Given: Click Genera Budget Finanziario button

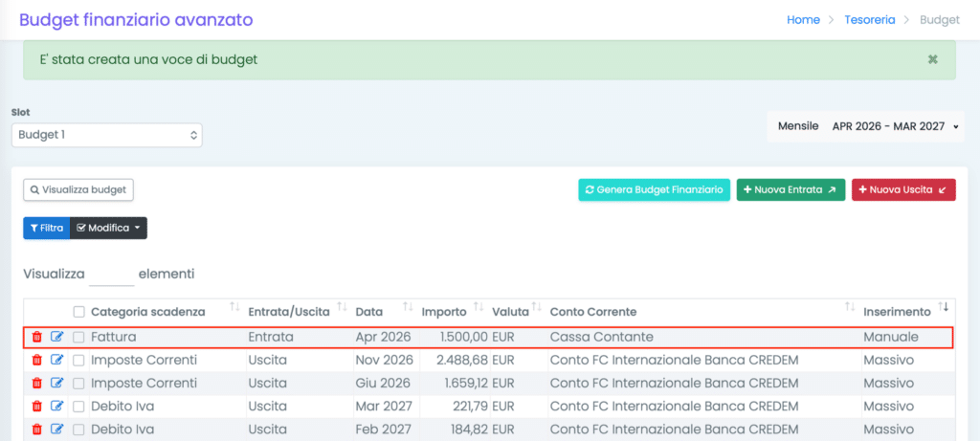Looking at the screenshot, I should coord(654,189).
